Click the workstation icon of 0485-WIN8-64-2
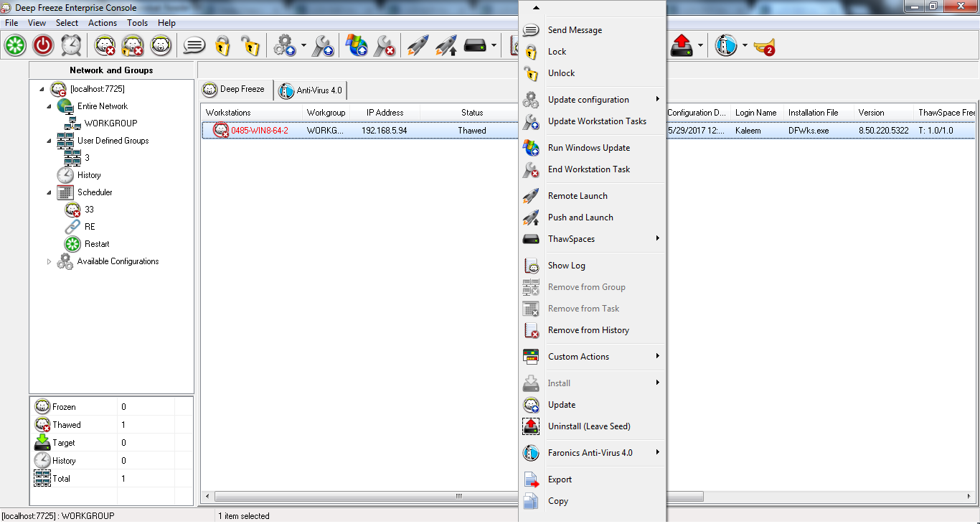 click(x=221, y=131)
